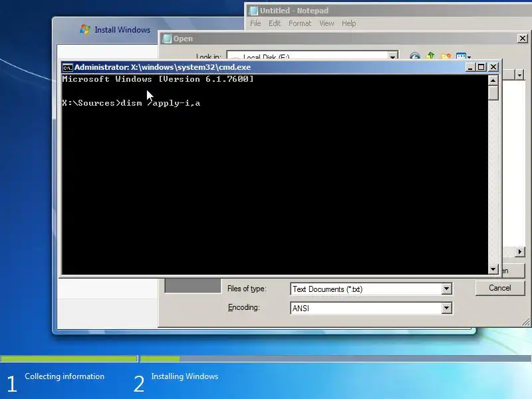The width and height of the screenshot is (532, 399).
Task: Close the Open dialog
Action: tap(523, 39)
